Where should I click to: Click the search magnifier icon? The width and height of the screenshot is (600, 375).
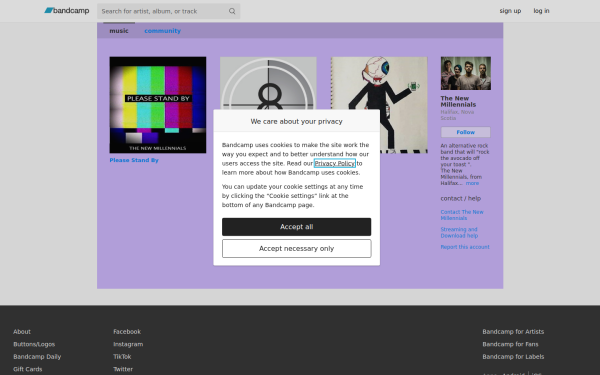pos(232,11)
